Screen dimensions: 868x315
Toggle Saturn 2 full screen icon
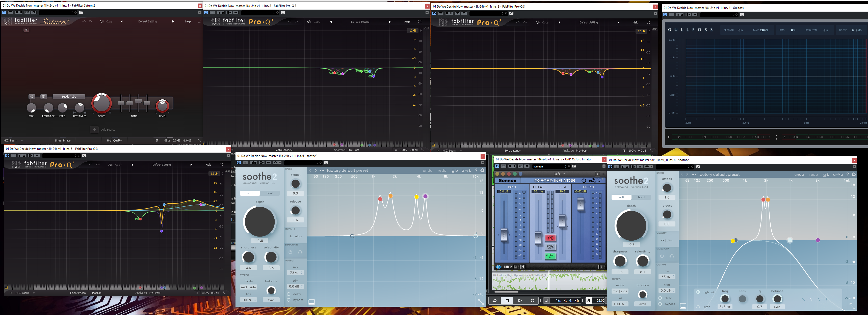click(x=199, y=21)
